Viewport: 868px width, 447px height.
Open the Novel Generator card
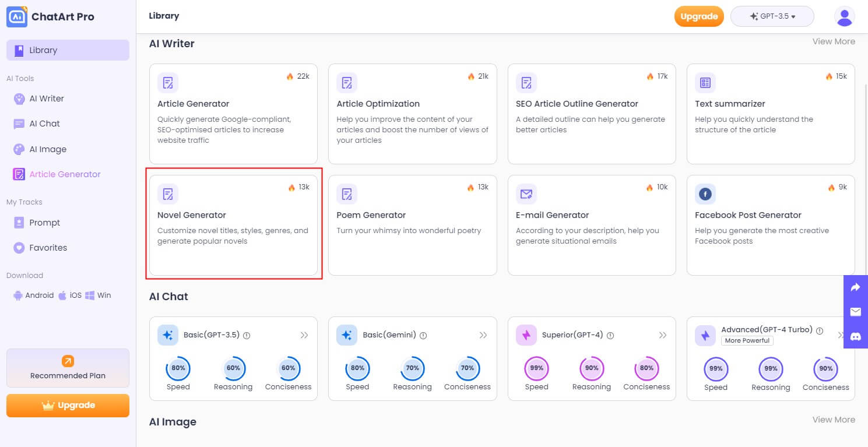[233, 225]
